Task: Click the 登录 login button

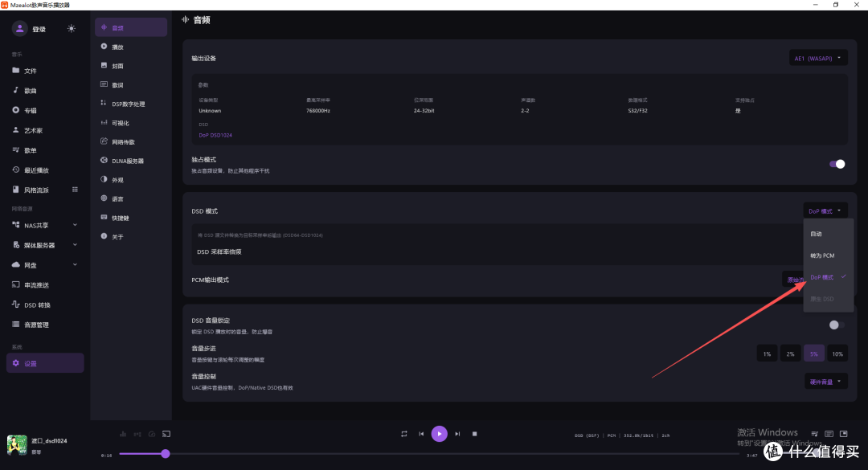Action: [x=39, y=30]
